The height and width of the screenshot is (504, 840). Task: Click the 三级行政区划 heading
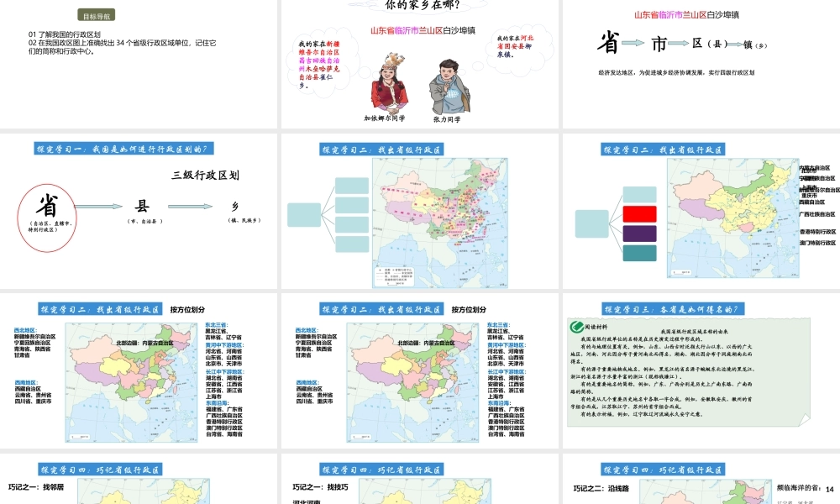205,176
